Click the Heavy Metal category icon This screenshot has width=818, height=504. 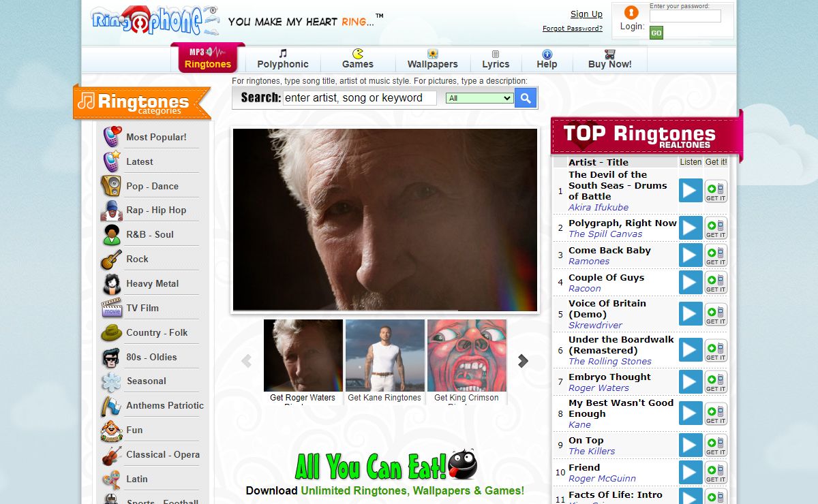pos(112,284)
